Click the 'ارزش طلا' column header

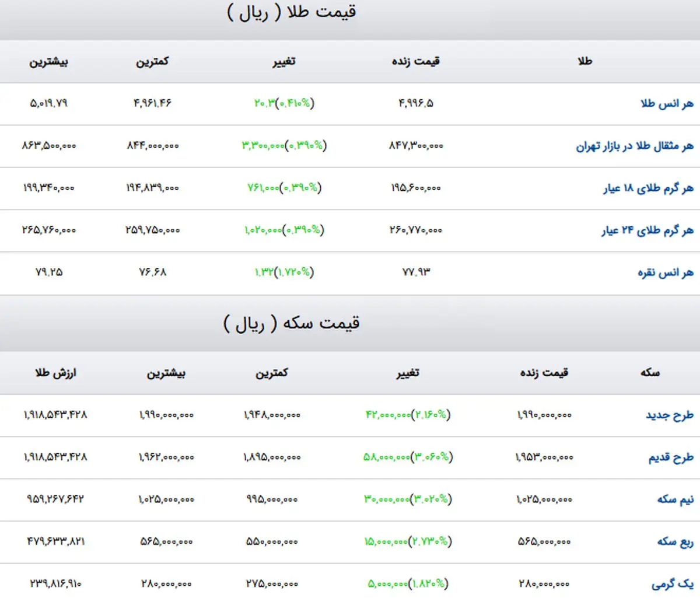pos(55,373)
